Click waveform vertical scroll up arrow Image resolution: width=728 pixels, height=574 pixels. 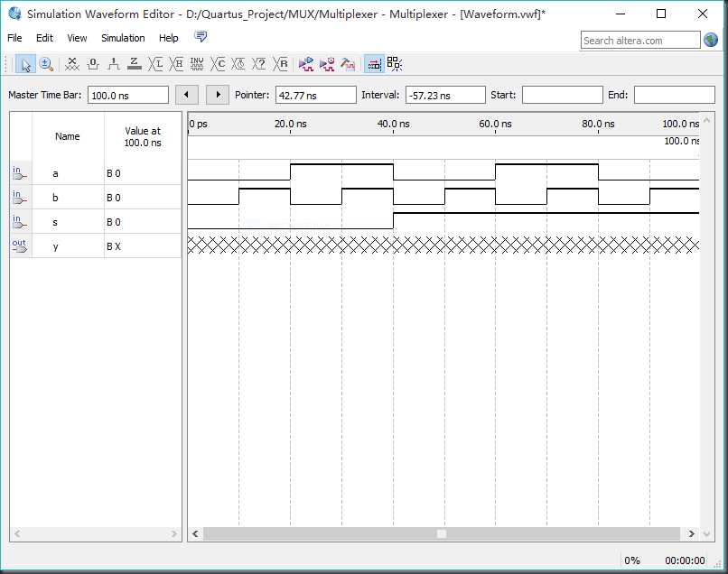click(x=706, y=120)
